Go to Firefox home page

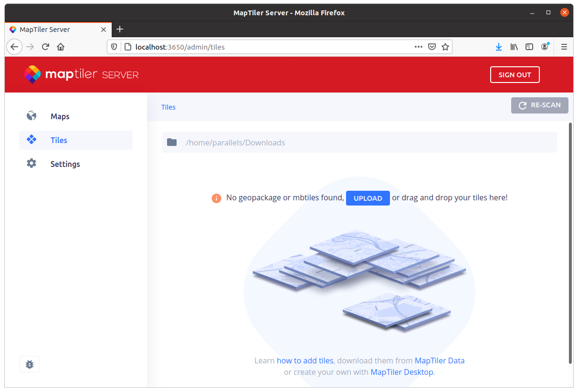point(61,47)
